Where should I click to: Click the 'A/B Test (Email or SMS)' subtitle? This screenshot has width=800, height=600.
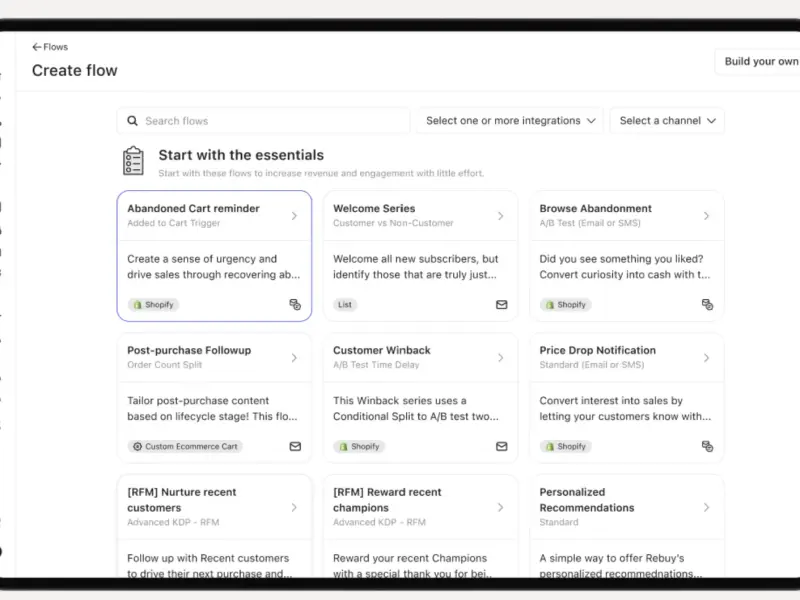(x=590, y=223)
